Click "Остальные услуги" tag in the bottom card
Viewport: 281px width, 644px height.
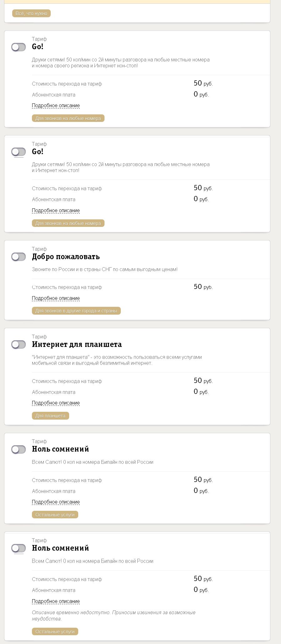tap(55, 632)
